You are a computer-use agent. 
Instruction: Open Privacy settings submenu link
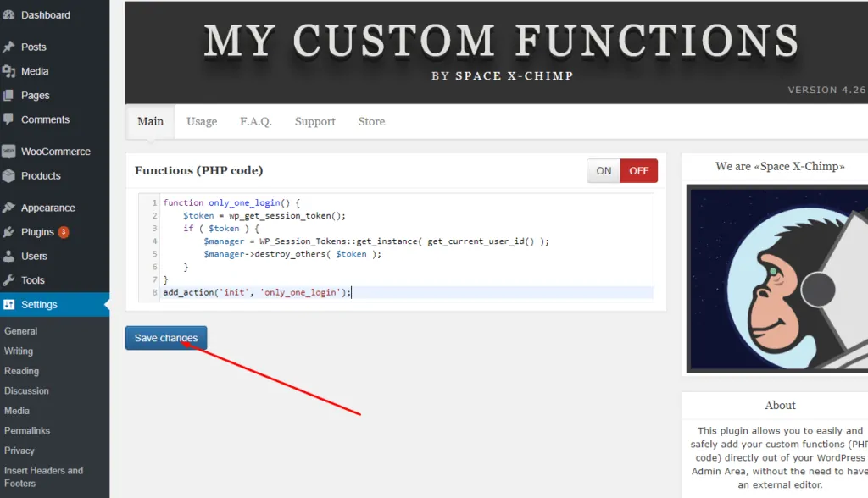pyautogui.click(x=19, y=451)
